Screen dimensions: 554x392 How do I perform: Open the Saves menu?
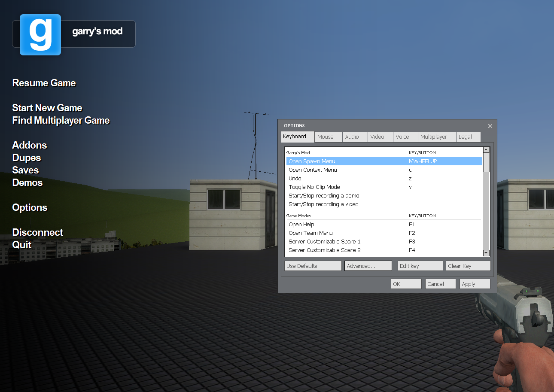click(25, 170)
